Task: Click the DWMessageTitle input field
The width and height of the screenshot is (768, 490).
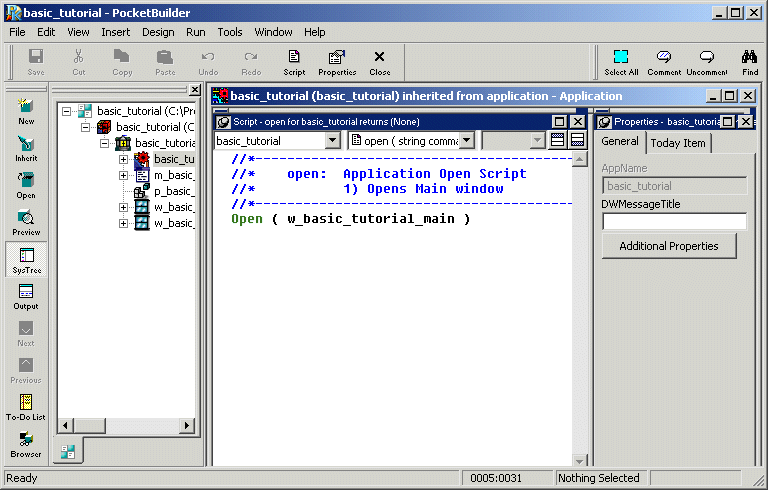Action: 674,221
